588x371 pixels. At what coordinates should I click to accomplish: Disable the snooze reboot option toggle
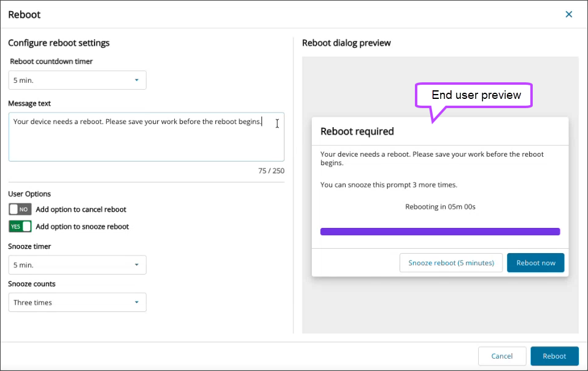[x=20, y=227]
